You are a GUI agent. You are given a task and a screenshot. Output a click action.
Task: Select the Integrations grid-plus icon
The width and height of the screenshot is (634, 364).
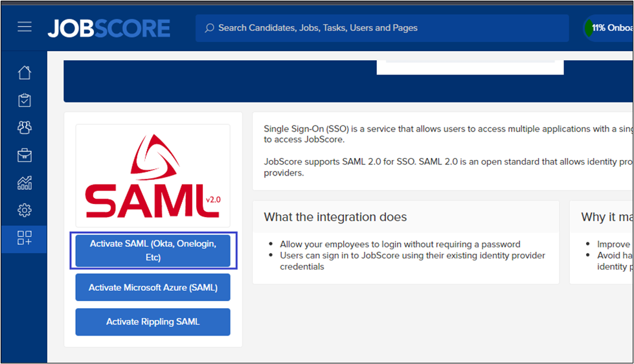pyautogui.click(x=25, y=238)
